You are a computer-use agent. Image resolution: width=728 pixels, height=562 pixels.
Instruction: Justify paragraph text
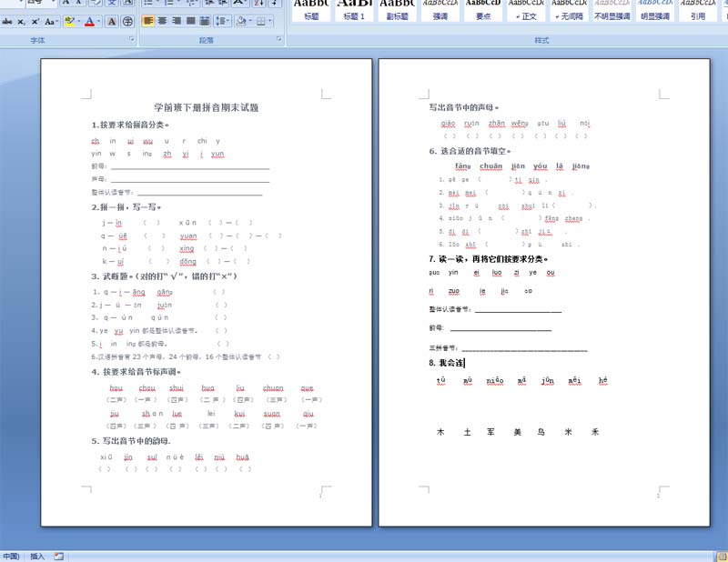pyautogui.click(x=191, y=21)
